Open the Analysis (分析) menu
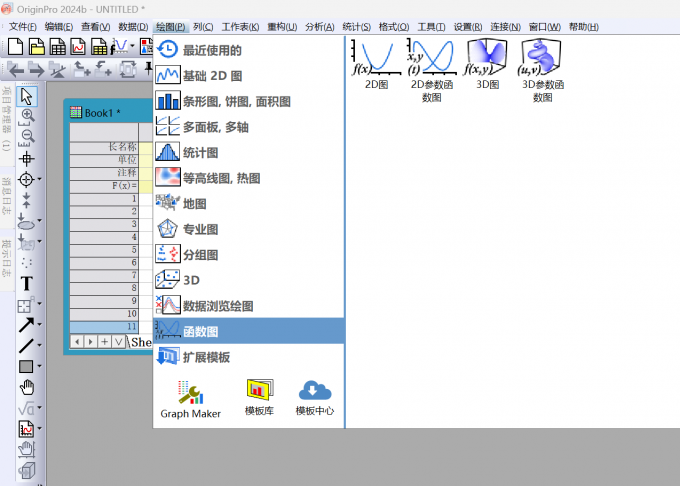680x486 pixels. [320, 27]
